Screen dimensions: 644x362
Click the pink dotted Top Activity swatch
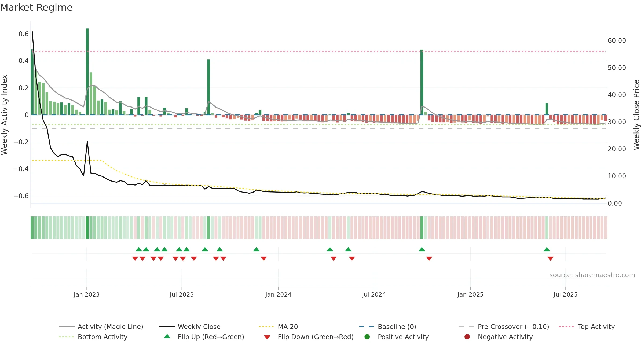click(x=566, y=327)
